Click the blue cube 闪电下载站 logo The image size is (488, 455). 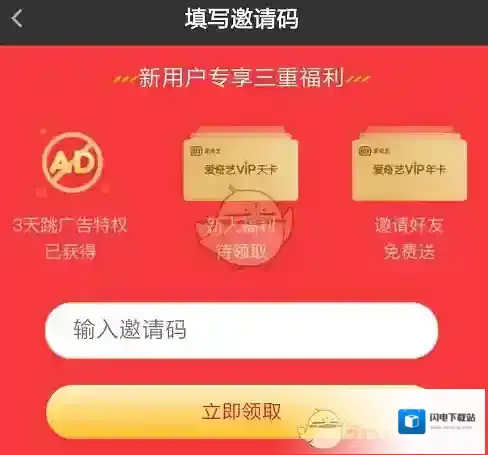412,421
